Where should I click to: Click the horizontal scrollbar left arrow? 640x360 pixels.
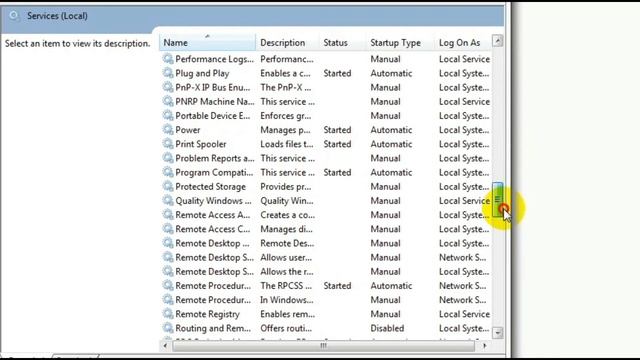165,346
